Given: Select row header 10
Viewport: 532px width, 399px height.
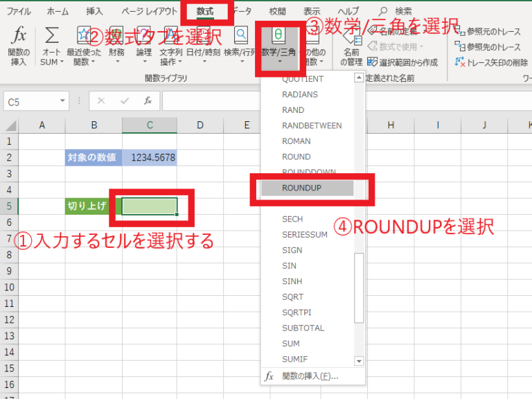Looking at the screenshot, I should tap(9, 287).
